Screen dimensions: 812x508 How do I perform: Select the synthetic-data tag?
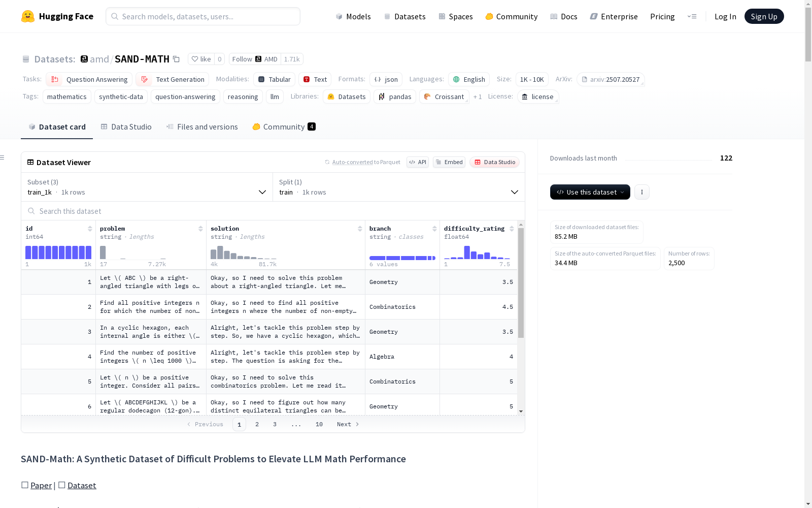tap(121, 97)
